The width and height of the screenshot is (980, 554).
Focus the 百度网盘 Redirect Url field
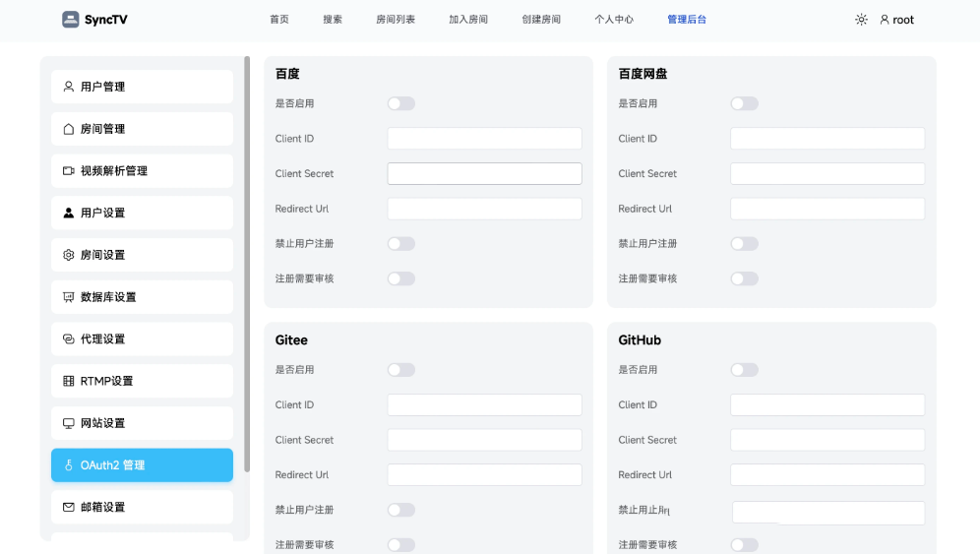[x=827, y=209]
